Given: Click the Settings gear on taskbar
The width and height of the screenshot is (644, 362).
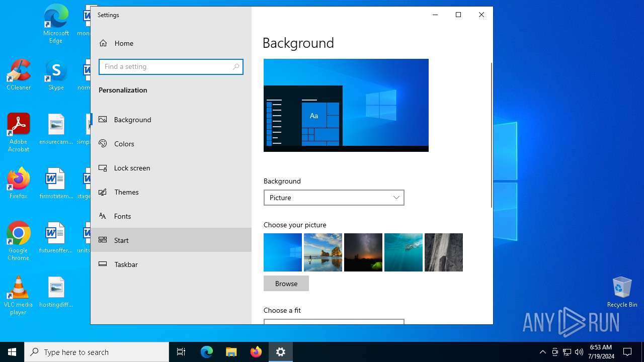Looking at the screenshot, I should pyautogui.click(x=281, y=352).
